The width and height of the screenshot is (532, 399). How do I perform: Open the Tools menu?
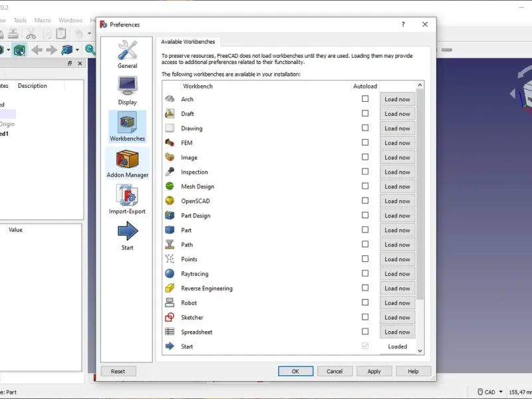coord(20,21)
